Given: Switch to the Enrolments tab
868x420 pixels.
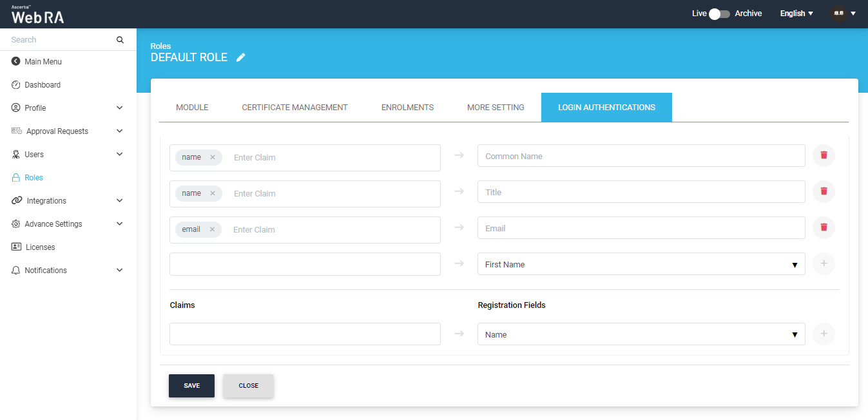Looking at the screenshot, I should (407, 108).
